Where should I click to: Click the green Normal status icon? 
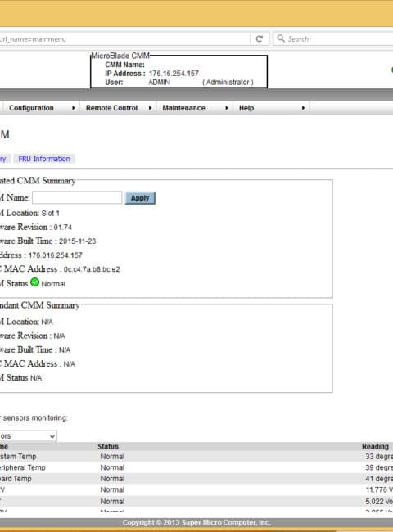[34, 282]
